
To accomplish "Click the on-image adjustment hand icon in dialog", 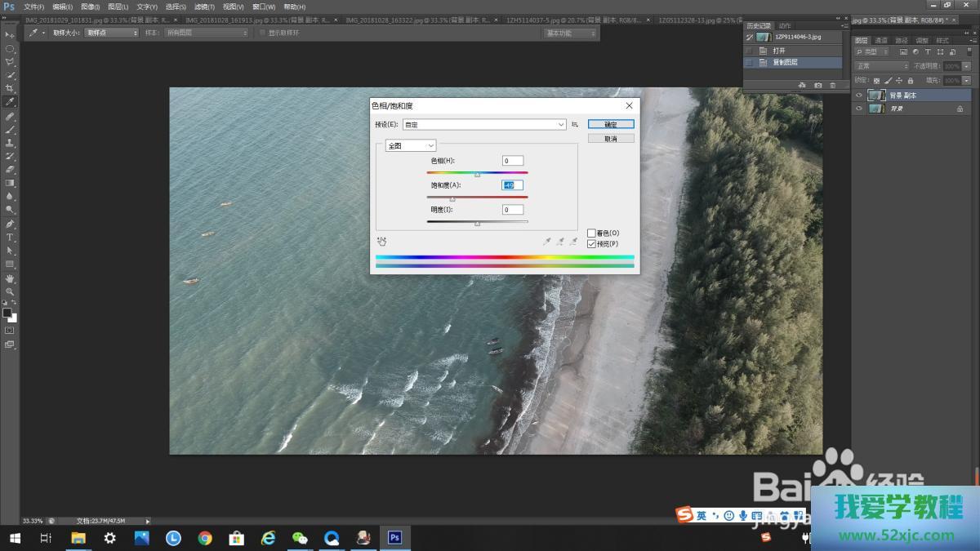I will [x=381, y=242].
